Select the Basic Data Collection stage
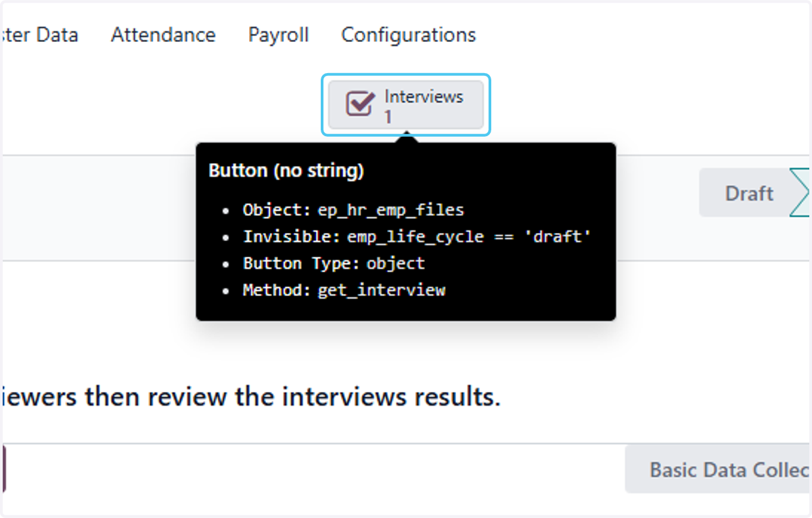The height and width of the screenshot is (518, 812). coord(718,469)
